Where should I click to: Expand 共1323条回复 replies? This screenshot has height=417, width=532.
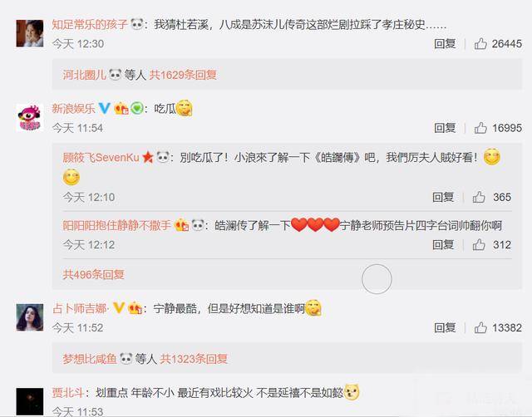[x=194, y=359]
